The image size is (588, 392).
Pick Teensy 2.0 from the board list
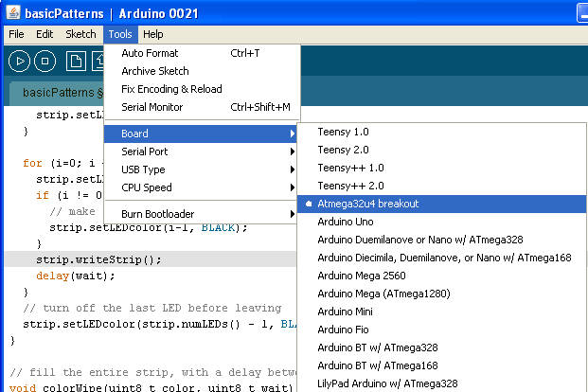tap(343, 150)
